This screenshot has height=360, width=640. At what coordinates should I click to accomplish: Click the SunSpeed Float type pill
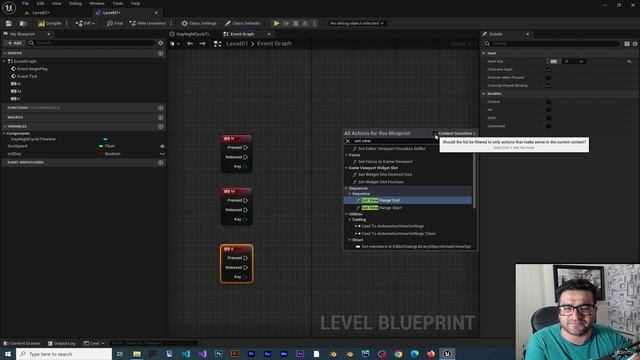[101, 146]
